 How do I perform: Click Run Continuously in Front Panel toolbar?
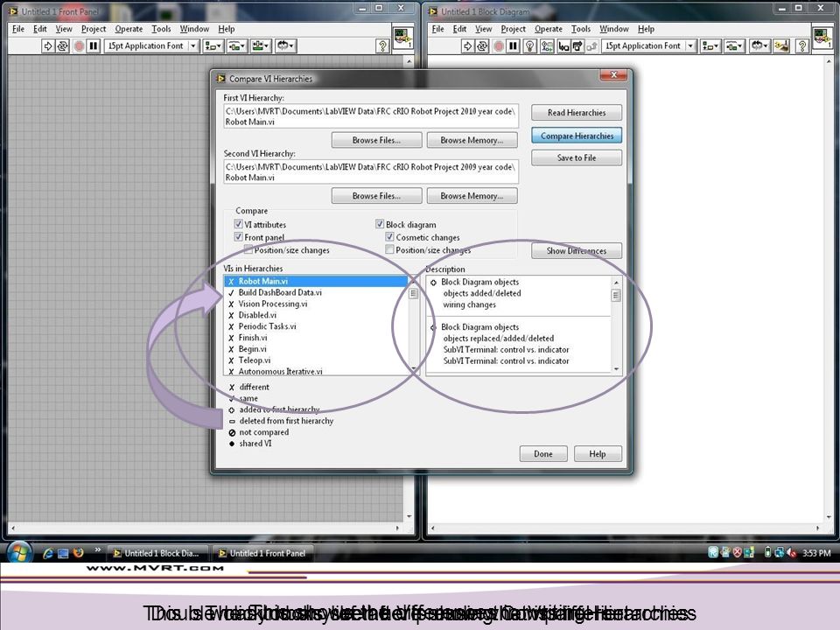coord(63,46)
